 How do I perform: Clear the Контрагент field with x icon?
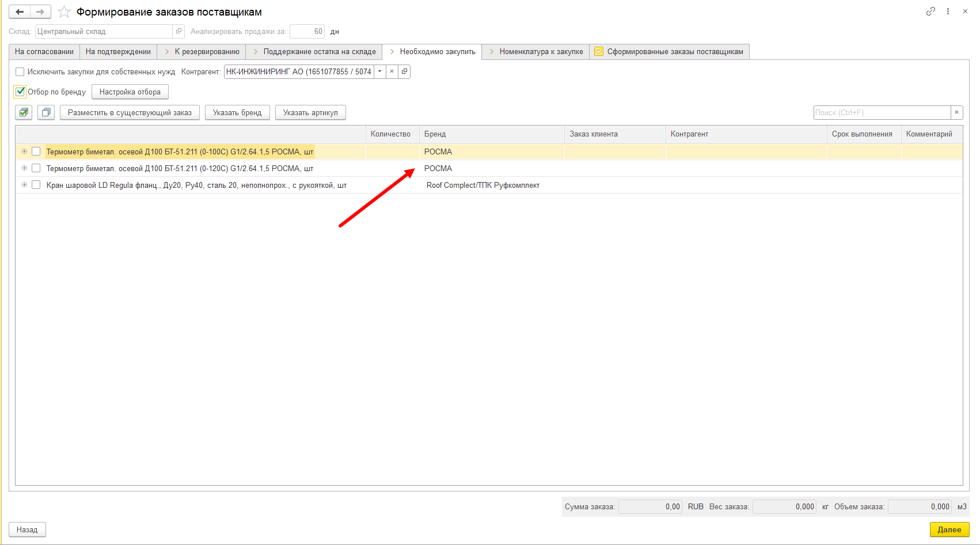(392, 71)
